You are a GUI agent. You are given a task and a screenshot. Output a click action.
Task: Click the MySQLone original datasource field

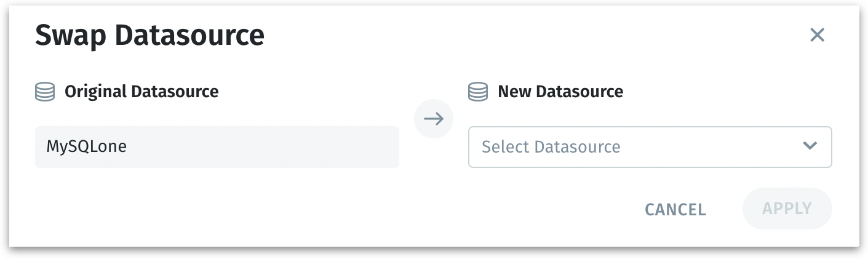[217, 147]
